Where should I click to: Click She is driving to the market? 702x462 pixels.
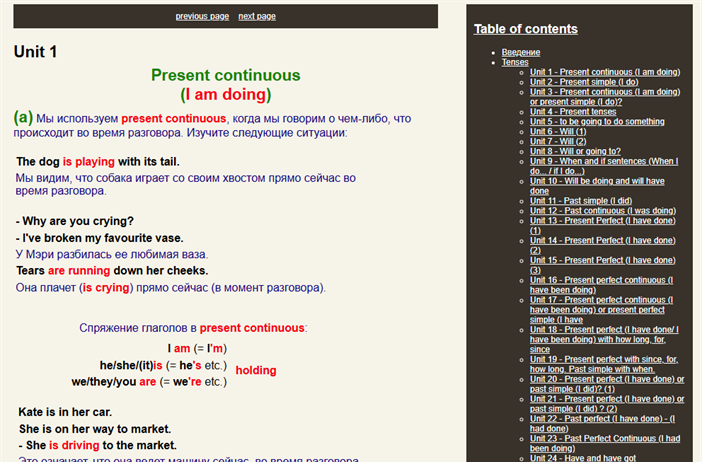coord(98,445)
